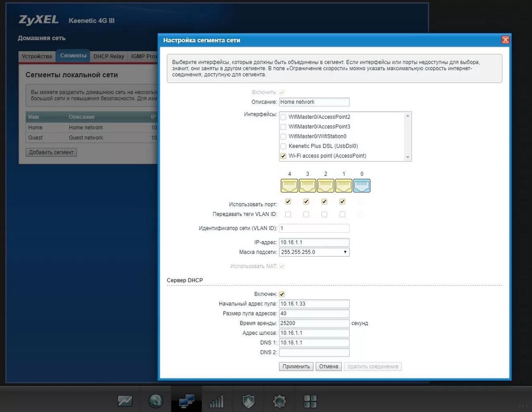Open the Wi-Fi signal bars icon

coord(217,401)
